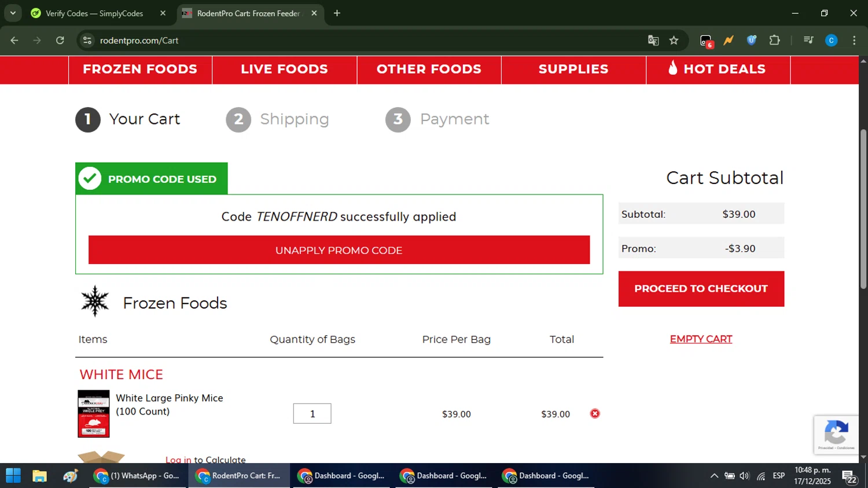Click the reCAPTCHA badge
Image resolution: width=868 pixels, height=488 pixels.
[x=836, y=435]
